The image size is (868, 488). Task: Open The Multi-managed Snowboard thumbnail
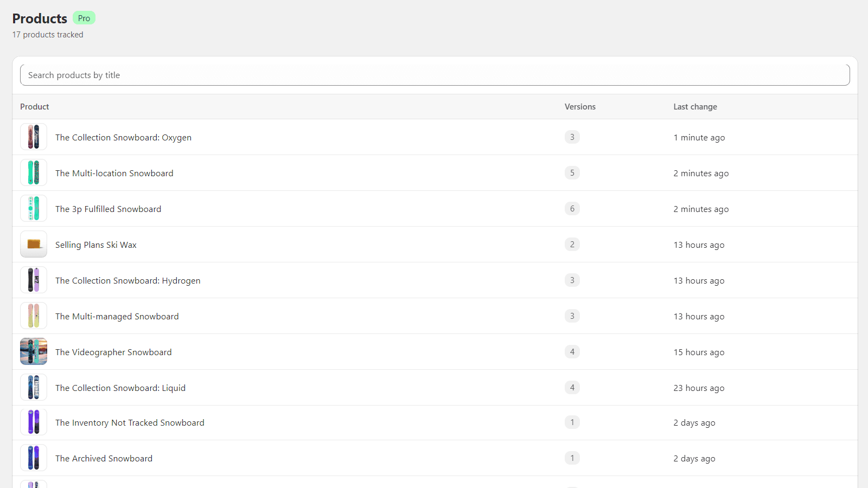pyautogui.click(x=34, y=316)
